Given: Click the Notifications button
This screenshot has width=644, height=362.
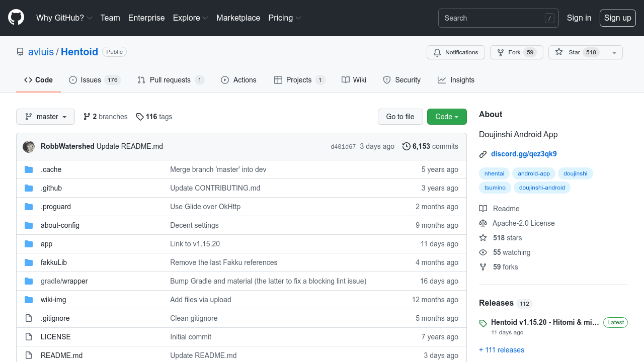Looking at the screenshot, I should (x=456, y=52).
